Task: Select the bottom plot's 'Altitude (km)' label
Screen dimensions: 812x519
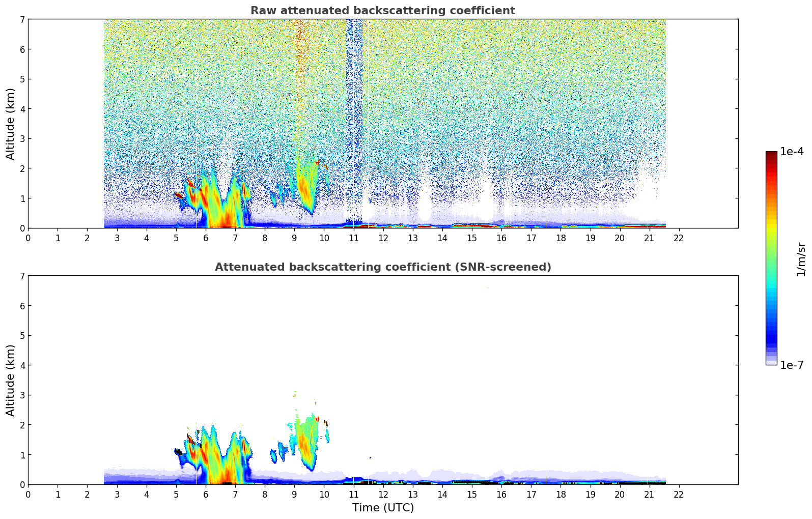Action: (x=11, y=380)
